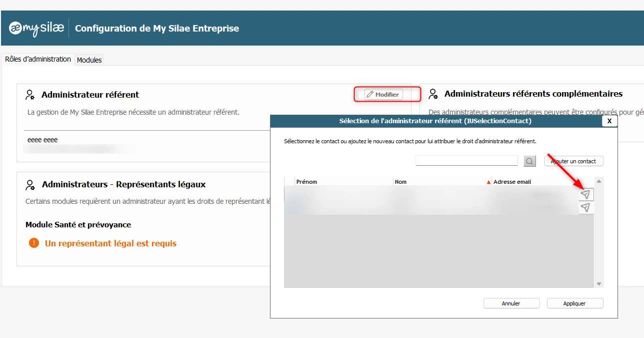Click the 'eeee eeee' administrator name
The width and height of the screenshot is (644, 338).
coord(42,140)
